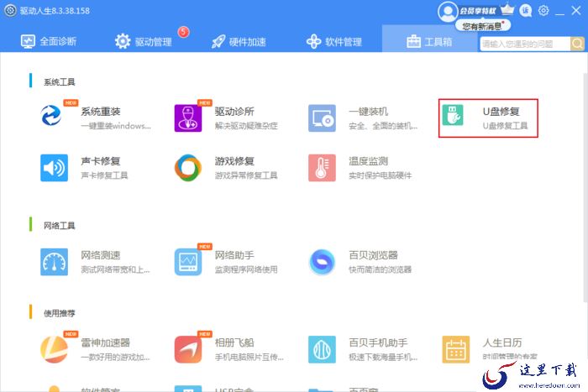Open the 人生日历 calendar icon
588x392 pixels.
tap(455, 349)
